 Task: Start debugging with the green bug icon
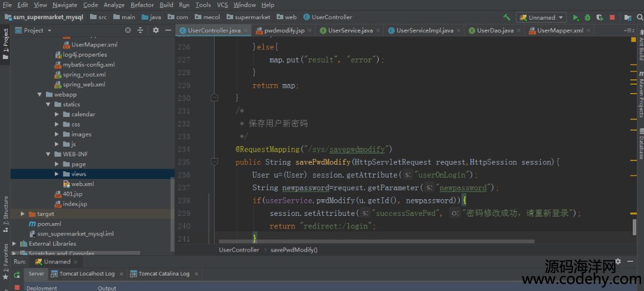point(588,18)
